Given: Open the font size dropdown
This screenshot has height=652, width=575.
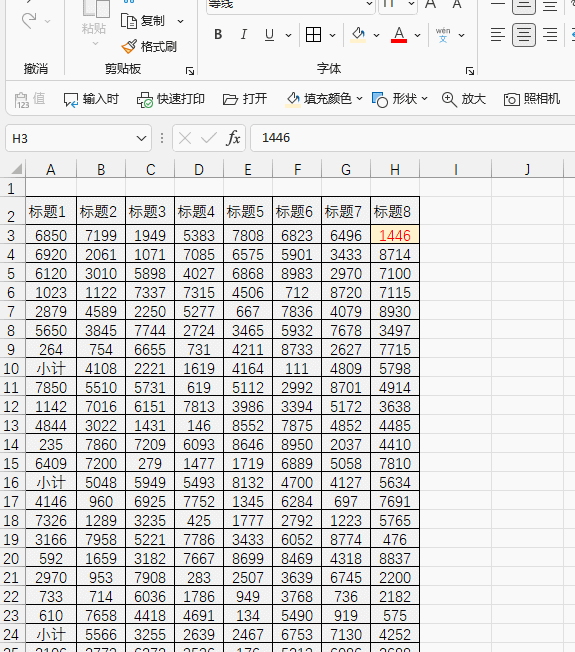Looking at the screenshot, I should (411, 4).
